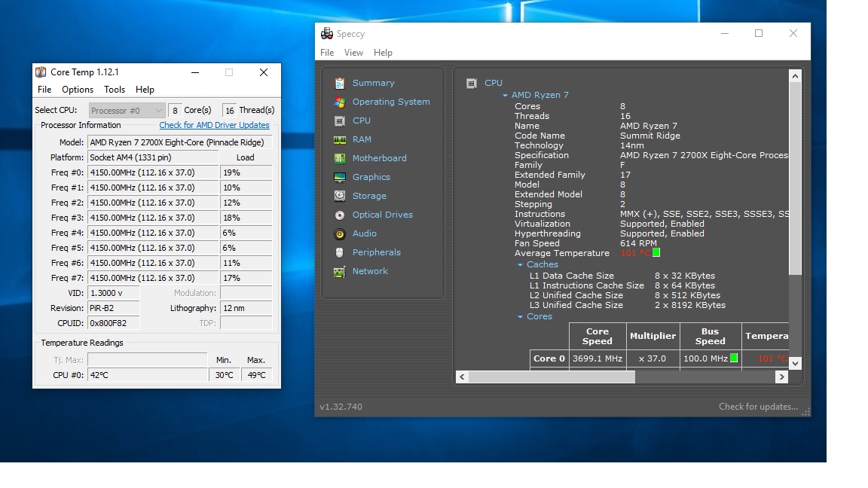
Task: Click the CPU #0 temperature 42°C field
Action: [x=147, y=375]
